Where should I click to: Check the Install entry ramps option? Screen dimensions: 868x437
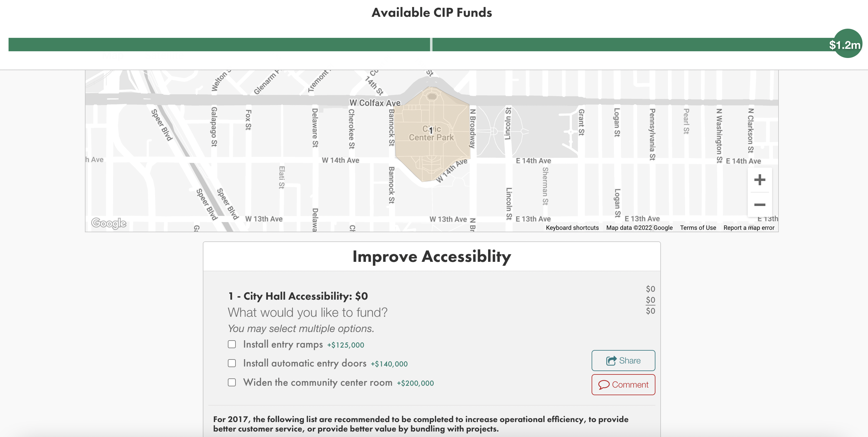point(232,344)
